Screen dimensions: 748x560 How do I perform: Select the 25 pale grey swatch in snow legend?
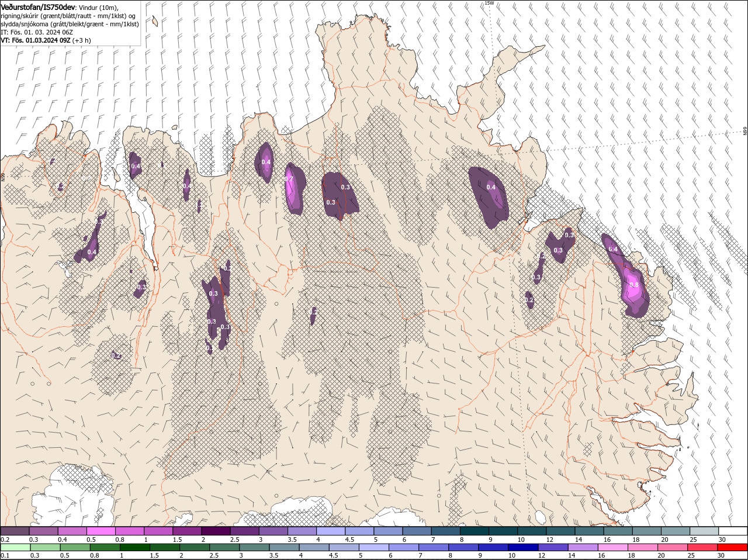pyautogui.click(x=704, y=531)
